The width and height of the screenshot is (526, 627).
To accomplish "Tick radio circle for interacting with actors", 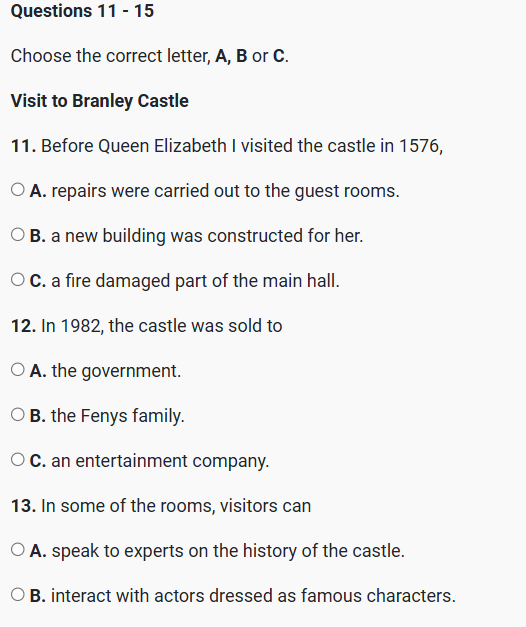I will pos(18,594).
